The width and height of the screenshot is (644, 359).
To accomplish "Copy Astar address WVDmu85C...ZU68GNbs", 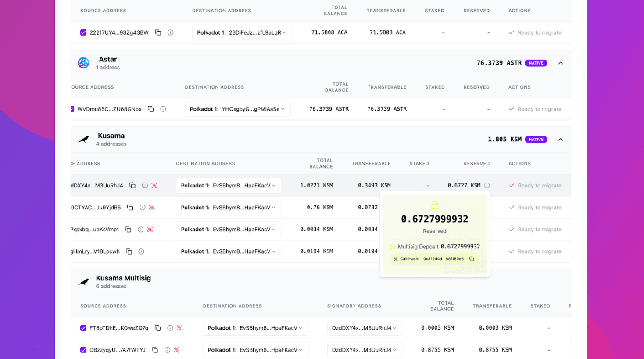I will (x=150, y=109).
